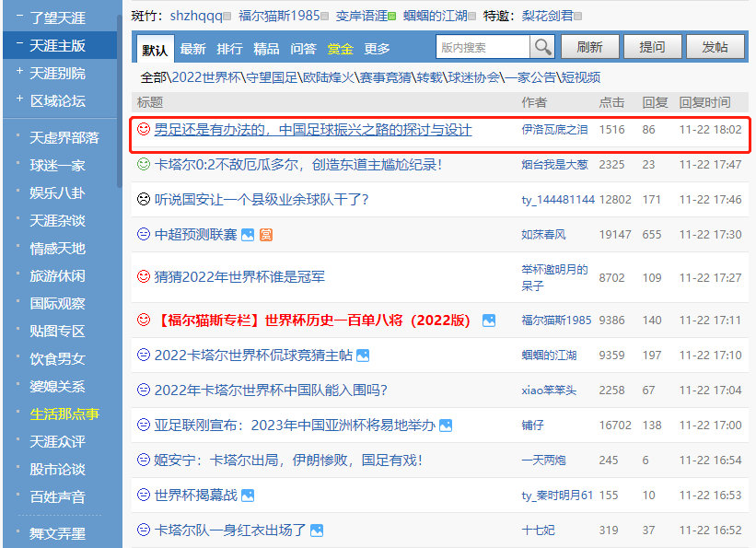This screenshot has width=756, height=548.
Task: Click picture icon after 亚洲杯将易地举办 title
Action: coord(446,426)
